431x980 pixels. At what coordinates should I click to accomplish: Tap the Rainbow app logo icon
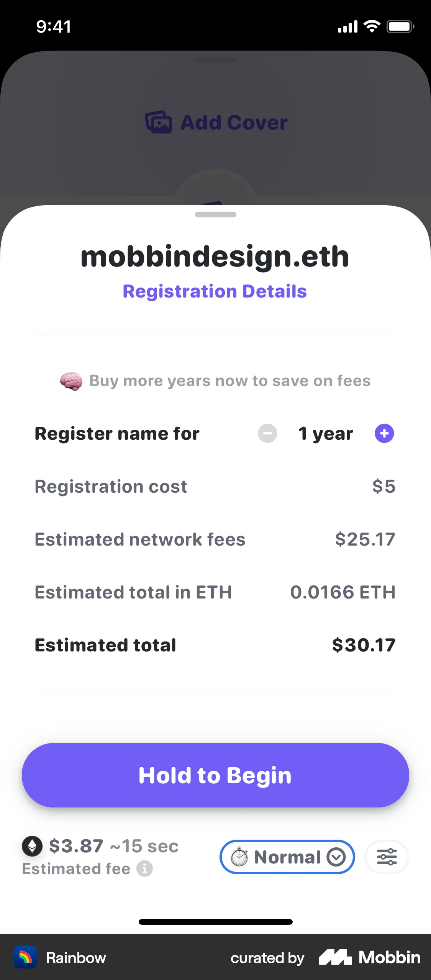[x=25, y=957]
